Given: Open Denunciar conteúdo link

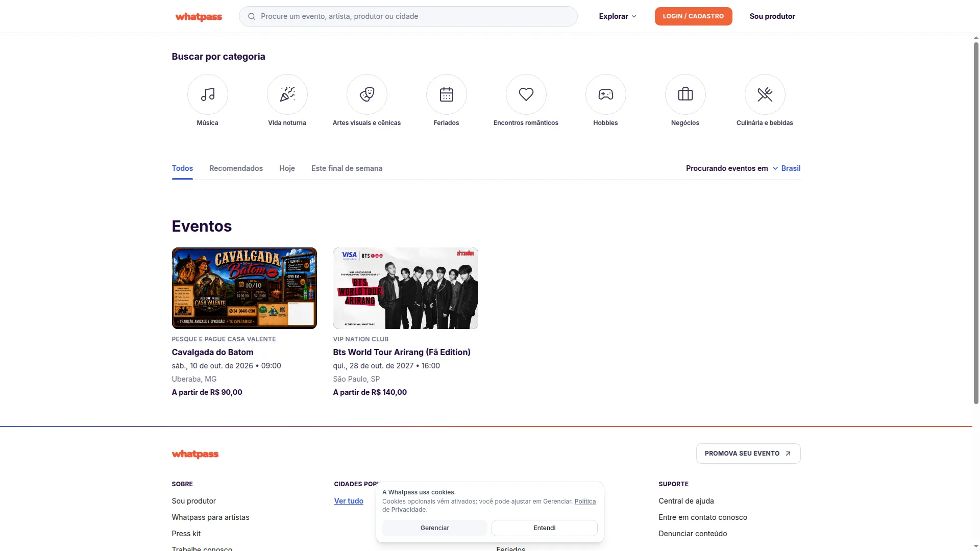Looking at the screenshot, I should pos(693,534).
